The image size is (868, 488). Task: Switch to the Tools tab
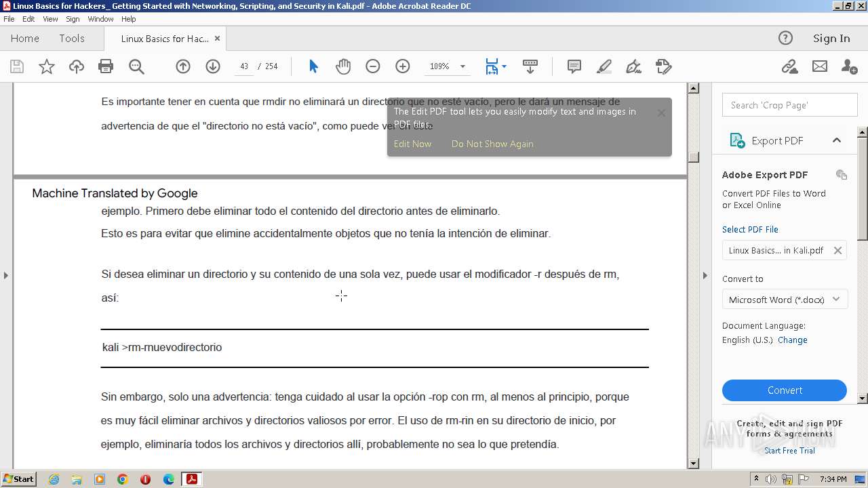[x=72, y=39]
